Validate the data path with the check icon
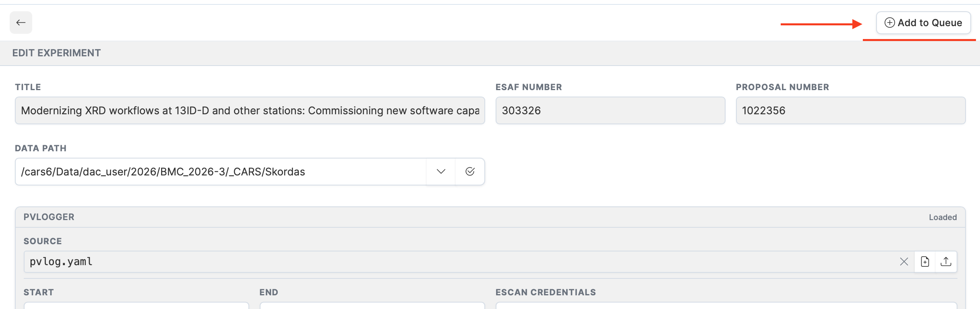This screenshot has width=980, height=309. point(470,171)
